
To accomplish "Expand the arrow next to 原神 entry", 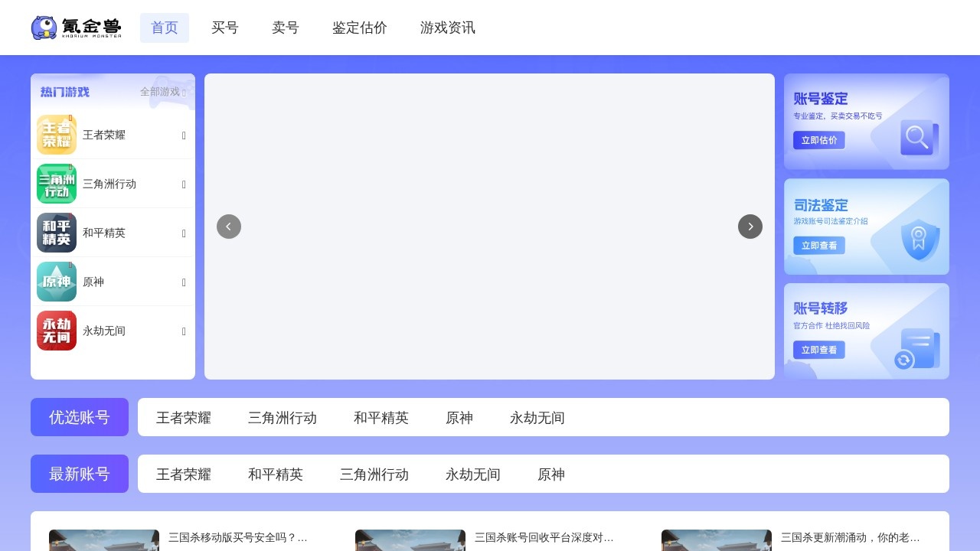I will pos(184,282).
